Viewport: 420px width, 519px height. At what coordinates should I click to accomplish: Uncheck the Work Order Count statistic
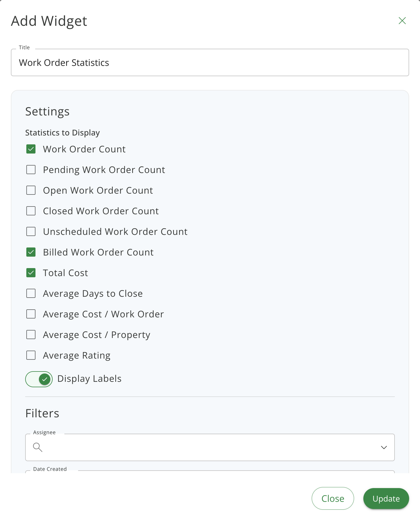[31, 149]
